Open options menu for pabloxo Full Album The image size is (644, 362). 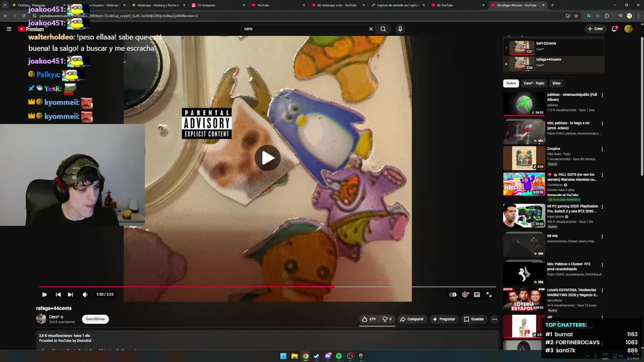602,95
